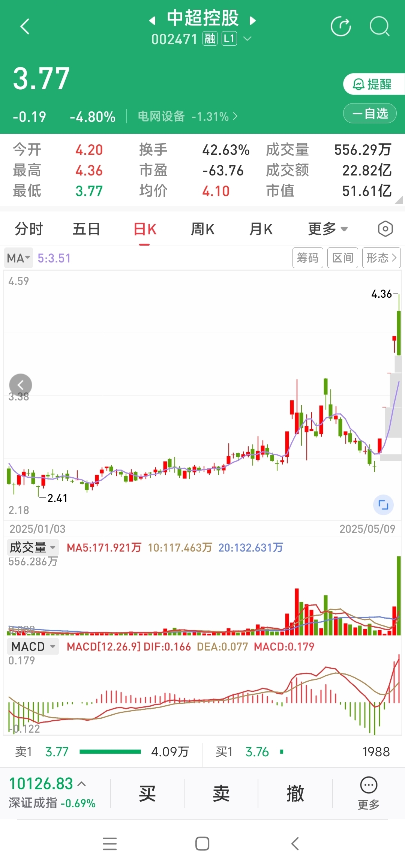Open MACD indicator dropdown

(33, 646)
